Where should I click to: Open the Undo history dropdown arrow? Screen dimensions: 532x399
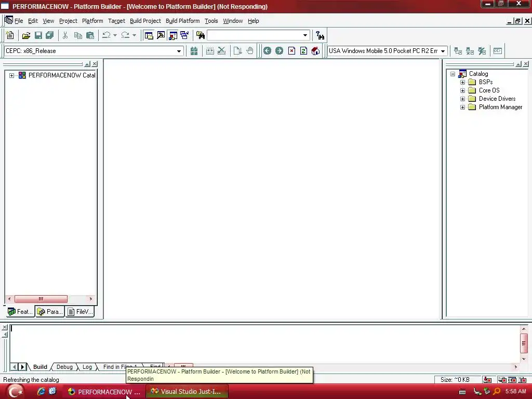(x=115, y=35)
